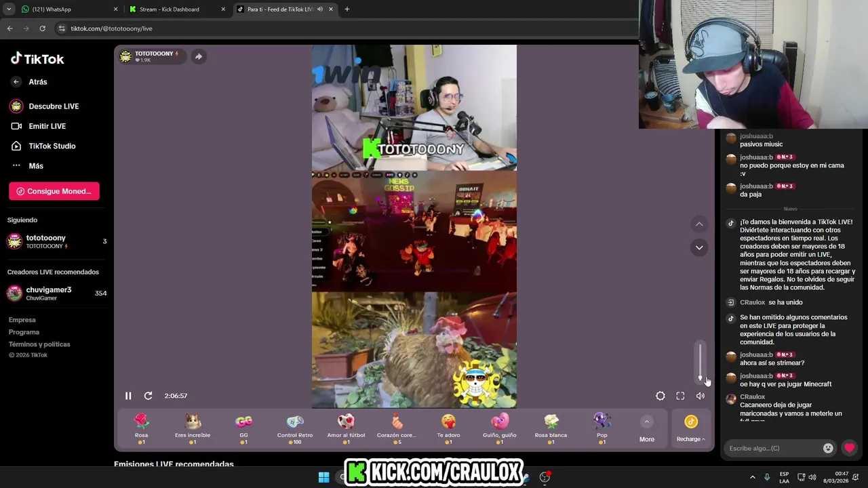Open the Windows Start menu
Screen dimensions: 868x488
pyautogui.click(x=324, y=477)
